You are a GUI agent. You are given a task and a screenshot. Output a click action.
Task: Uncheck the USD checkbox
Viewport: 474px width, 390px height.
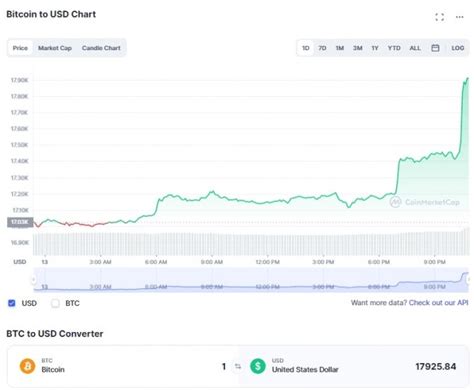click(x=12, y=303)
